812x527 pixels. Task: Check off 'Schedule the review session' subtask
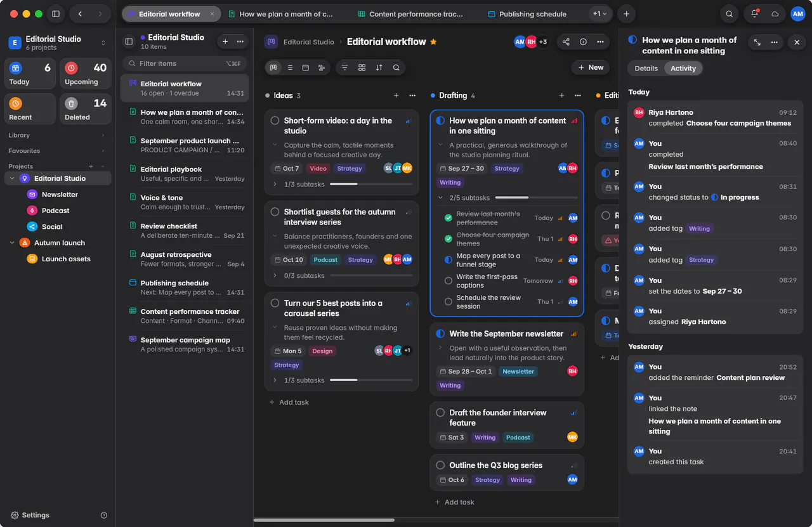(x=448, y=302)
